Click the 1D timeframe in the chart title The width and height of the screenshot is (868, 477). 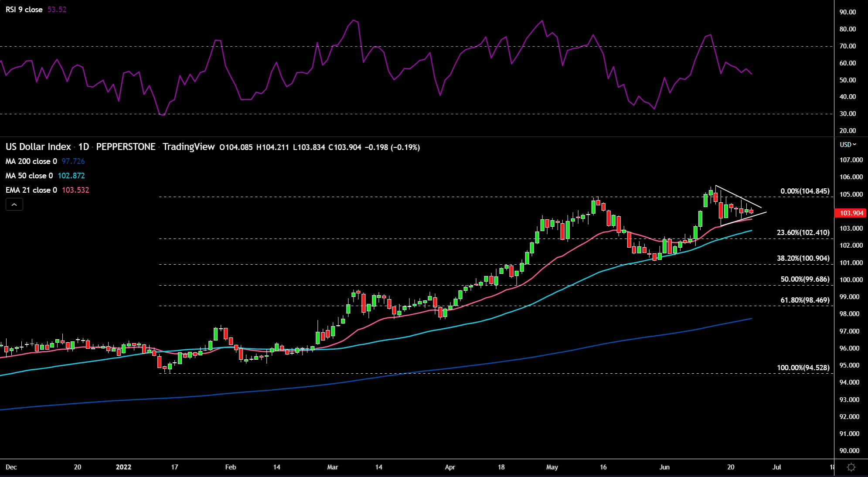84,147
